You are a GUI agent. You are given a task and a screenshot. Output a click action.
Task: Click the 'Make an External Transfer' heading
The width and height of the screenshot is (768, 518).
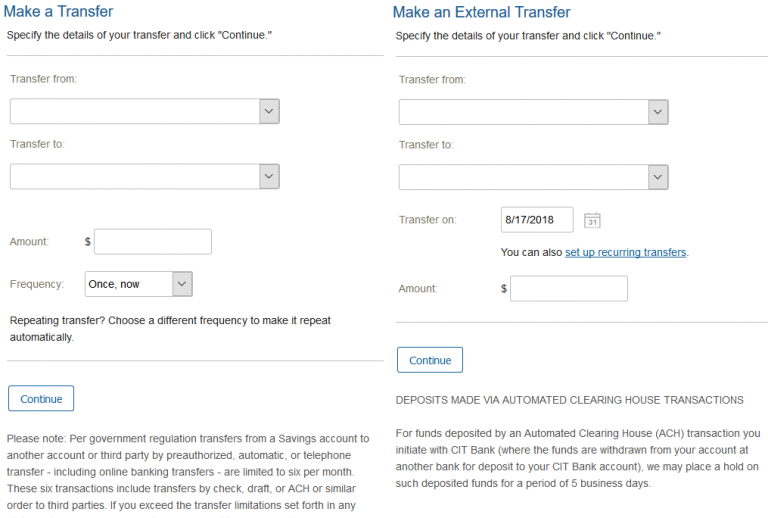tap(481, 12)
